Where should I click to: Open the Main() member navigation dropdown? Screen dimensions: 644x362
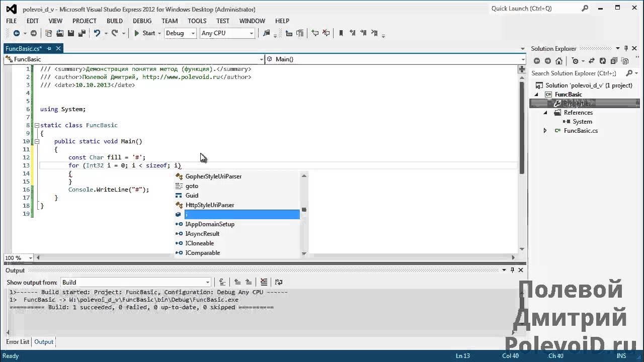395,59
